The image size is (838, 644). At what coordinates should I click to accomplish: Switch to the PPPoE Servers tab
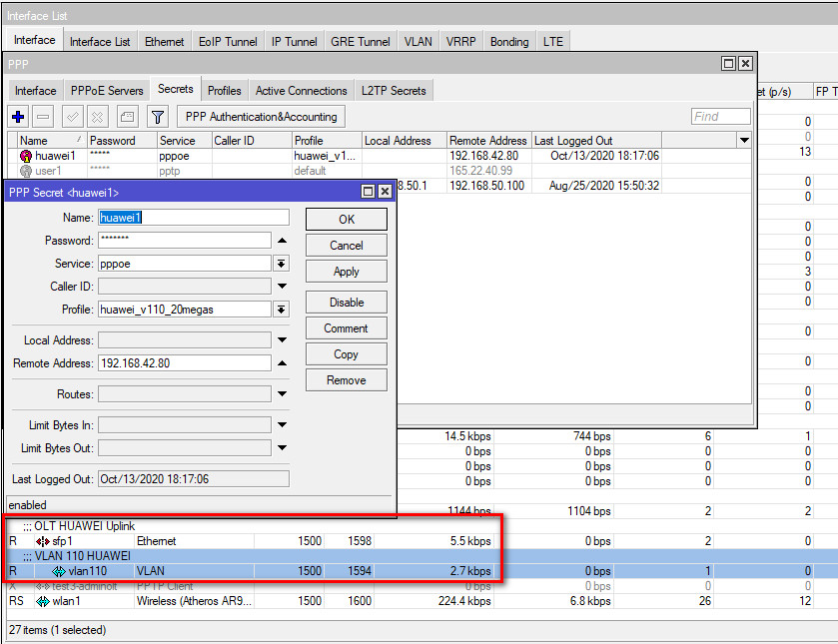[x=107, y=91]
